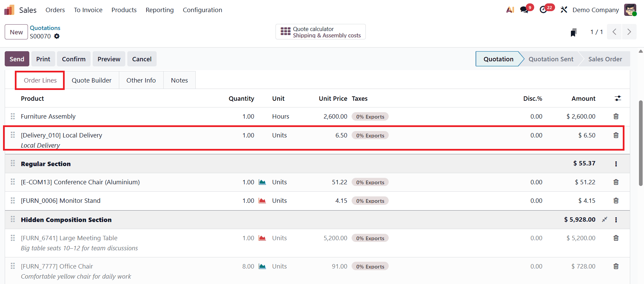
Task: Open forecast chart icon for Large Meeting Table
Action: click(x=262, y=238)
